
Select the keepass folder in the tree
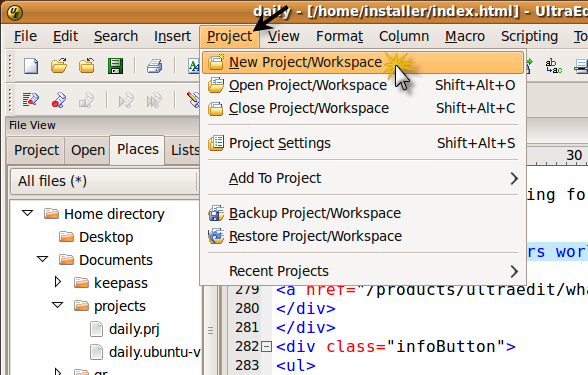[121, 284]
